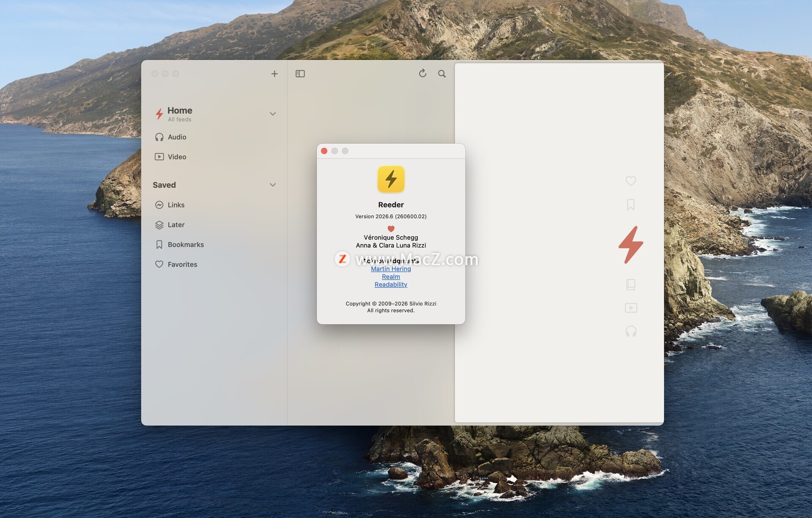Image resolution: width=812 pixels, height=518 pixels.
Task: Click the heart icon in right panel
Action: click(631, 181)
